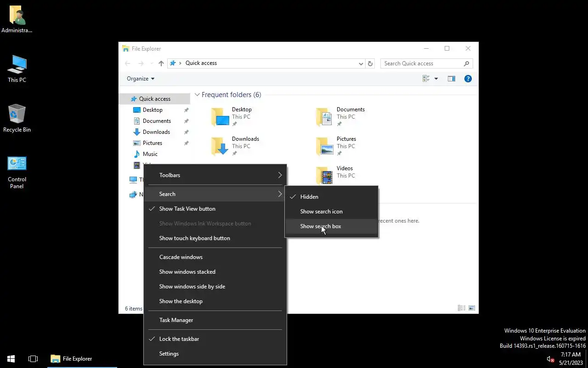
Task: Click the Windows Start button
Action: click(11, 359)
